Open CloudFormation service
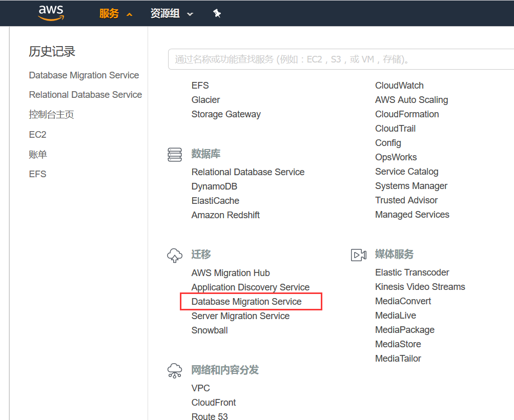Screen dimensions: 514x420 point(407,114)
